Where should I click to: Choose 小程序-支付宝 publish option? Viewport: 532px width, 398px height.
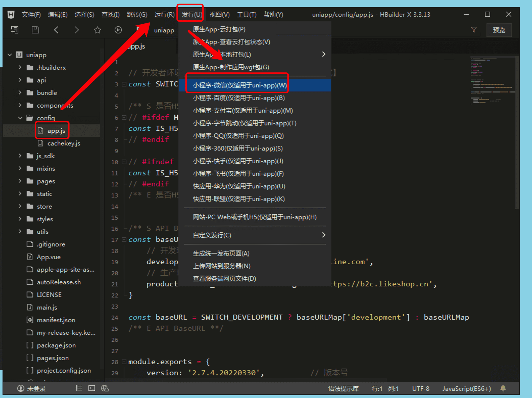point(255,110)
